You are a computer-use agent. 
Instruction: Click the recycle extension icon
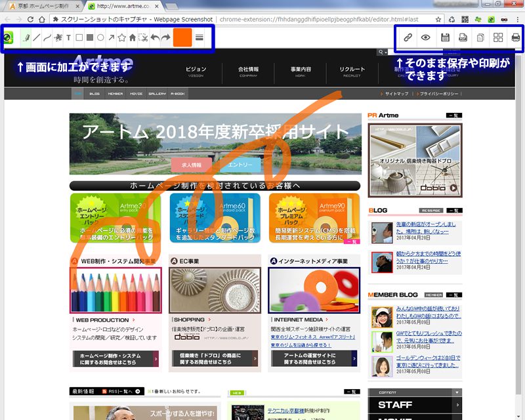click(x=452, y=20)
